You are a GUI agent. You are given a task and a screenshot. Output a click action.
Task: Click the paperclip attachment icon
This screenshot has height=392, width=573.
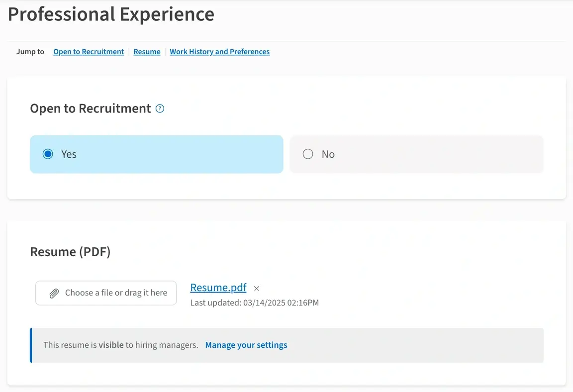(54, 294)
